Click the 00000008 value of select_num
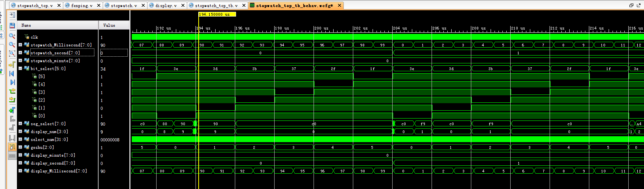The width and height of the screenshot is (644, 189). pyautogui.click(x=110, y=140)
